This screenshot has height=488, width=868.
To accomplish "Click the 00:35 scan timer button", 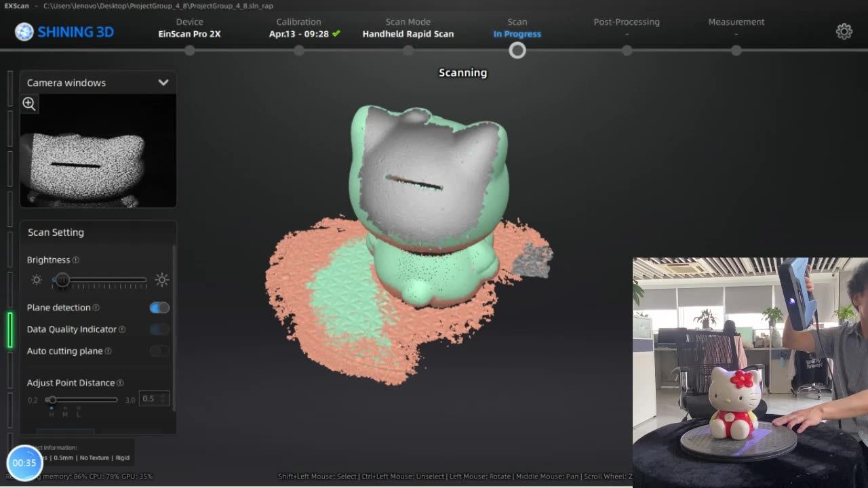I will (25, 462).
